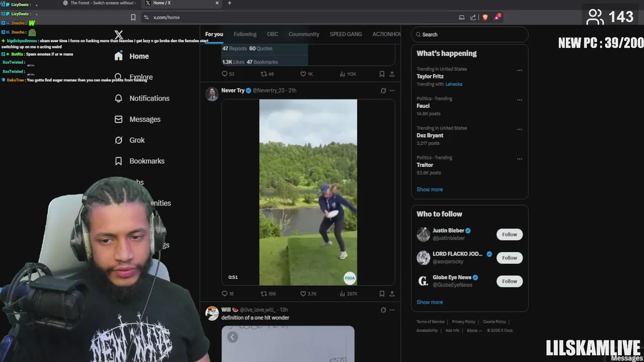The image size is (644, 362).
Task: Close the Home / X browser tab
Action: pyautogui.click(x=217, y=3)
